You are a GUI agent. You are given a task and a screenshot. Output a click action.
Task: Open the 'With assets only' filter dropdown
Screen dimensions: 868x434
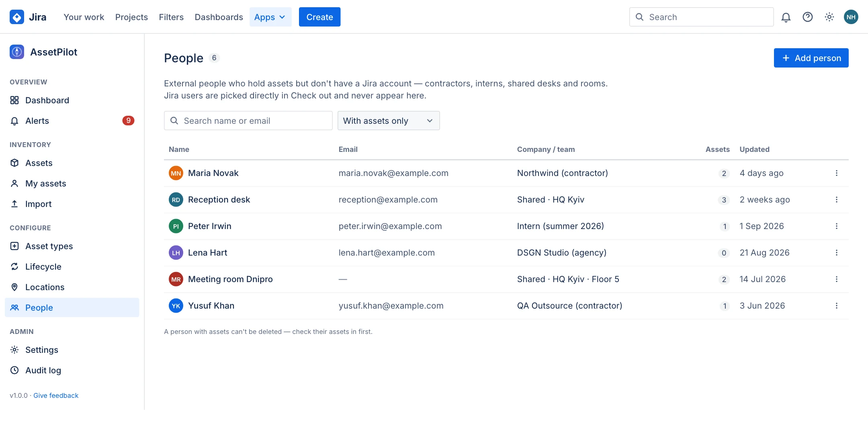point(389,121)
